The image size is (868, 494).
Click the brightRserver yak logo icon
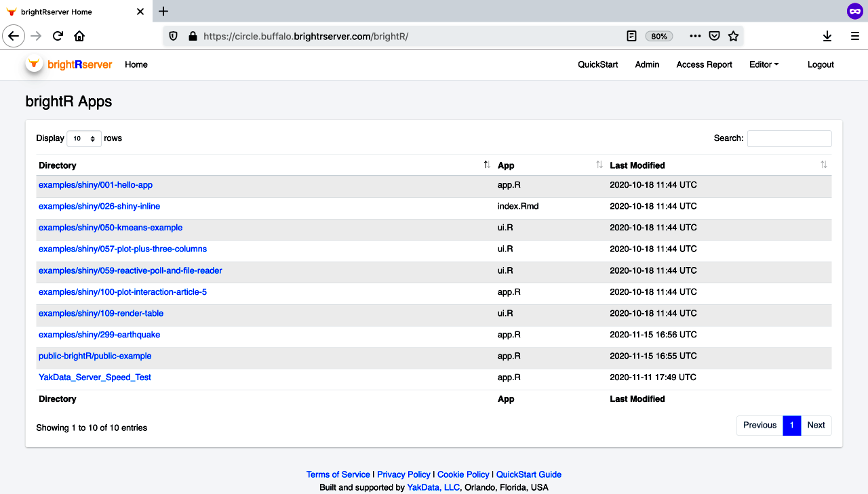tap(34, 64)
